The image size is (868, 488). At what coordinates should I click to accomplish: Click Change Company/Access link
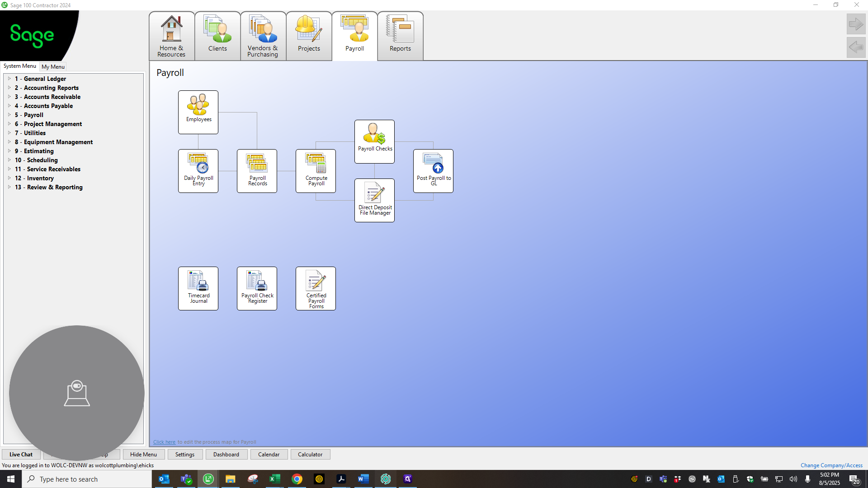point(831,465)
